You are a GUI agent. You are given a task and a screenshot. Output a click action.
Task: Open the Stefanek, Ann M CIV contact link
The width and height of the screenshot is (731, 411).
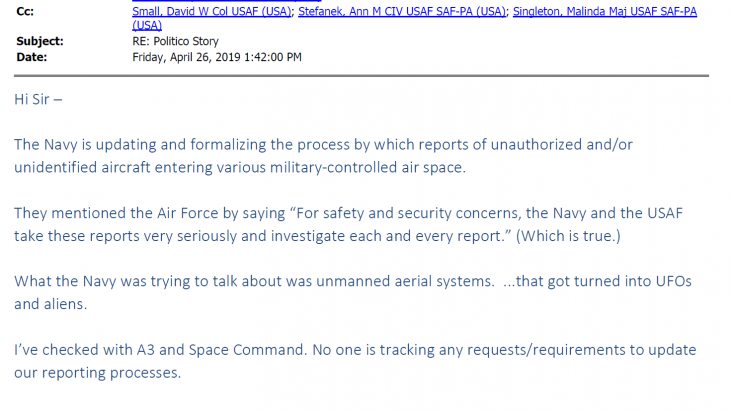[402, 11]
